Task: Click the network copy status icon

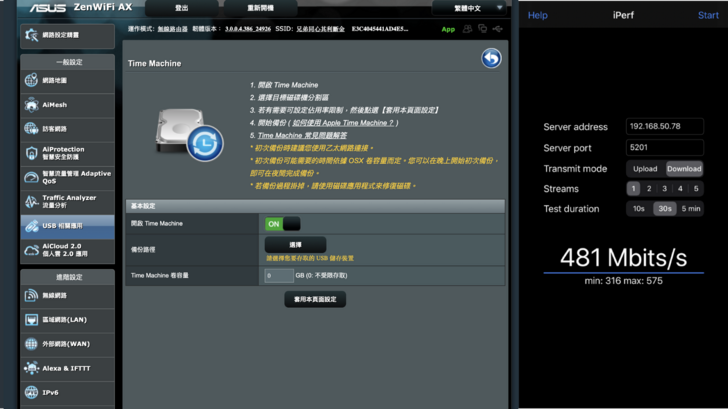Action: [482, 29]
